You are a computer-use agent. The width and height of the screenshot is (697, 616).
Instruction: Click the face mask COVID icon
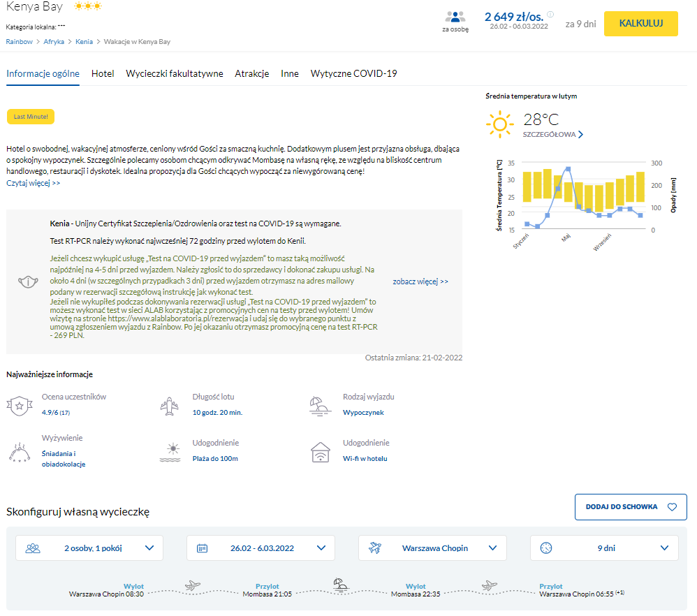tap(26, 281)
